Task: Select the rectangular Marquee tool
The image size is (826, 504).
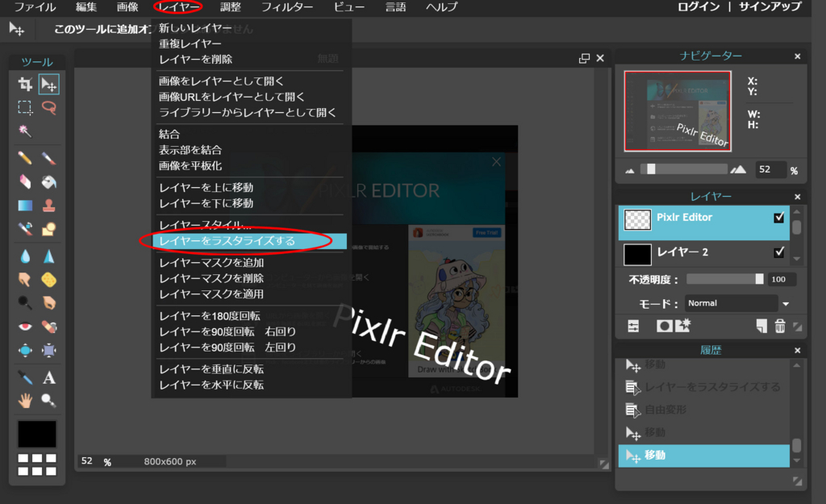Action: coord(25,107)
